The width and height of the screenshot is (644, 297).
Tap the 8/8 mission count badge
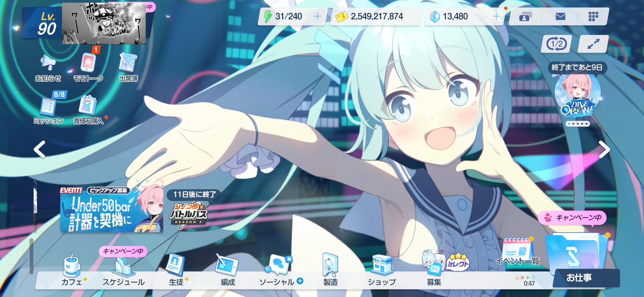[59, 95]
